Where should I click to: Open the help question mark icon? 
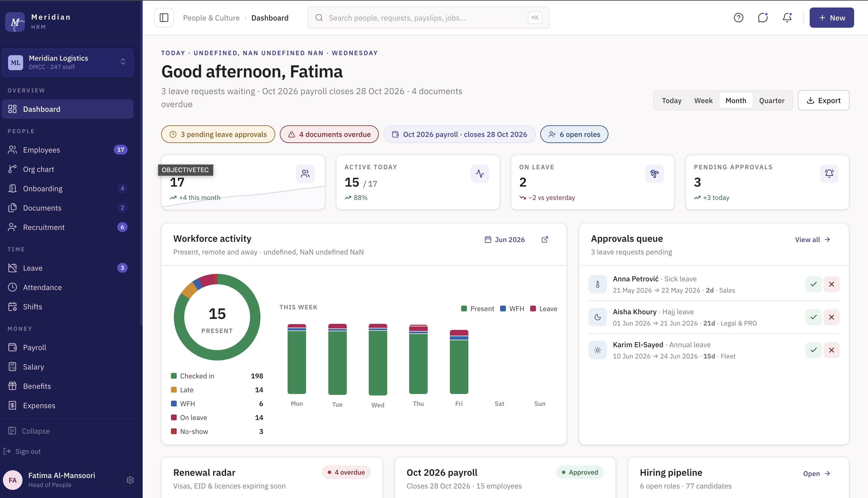(738, 18)
